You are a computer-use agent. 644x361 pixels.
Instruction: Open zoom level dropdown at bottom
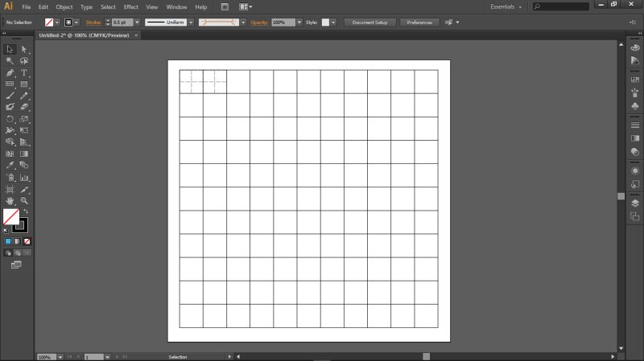pyautogui.click(x=60, y=357)
